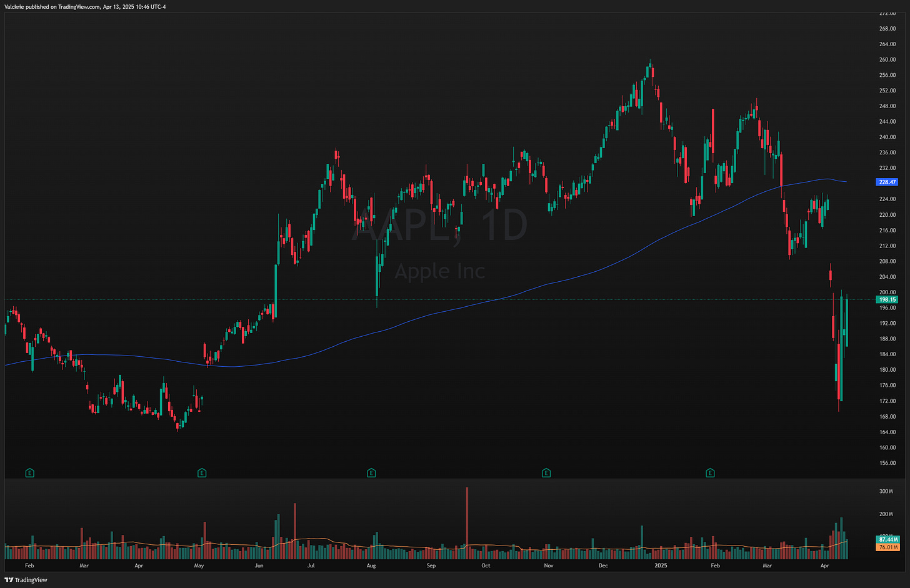
Task: Click the '220.00' price axis label
Action: (887, 214)
